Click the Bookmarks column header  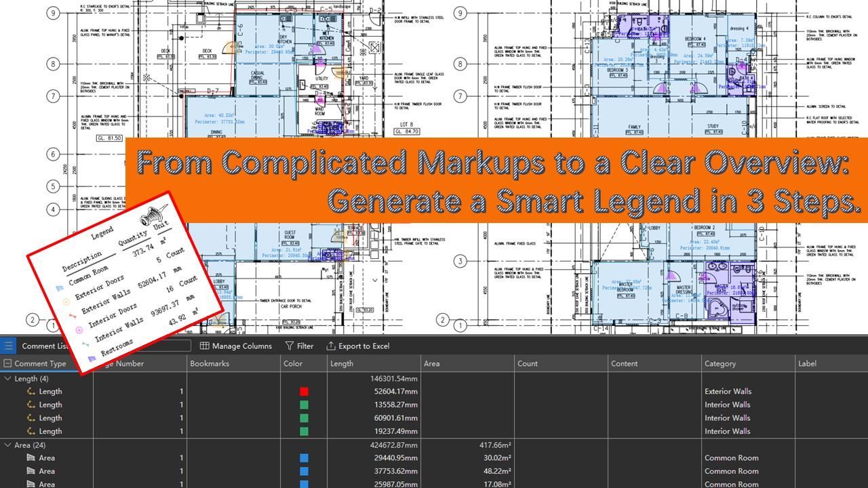[x=210, y=364]
